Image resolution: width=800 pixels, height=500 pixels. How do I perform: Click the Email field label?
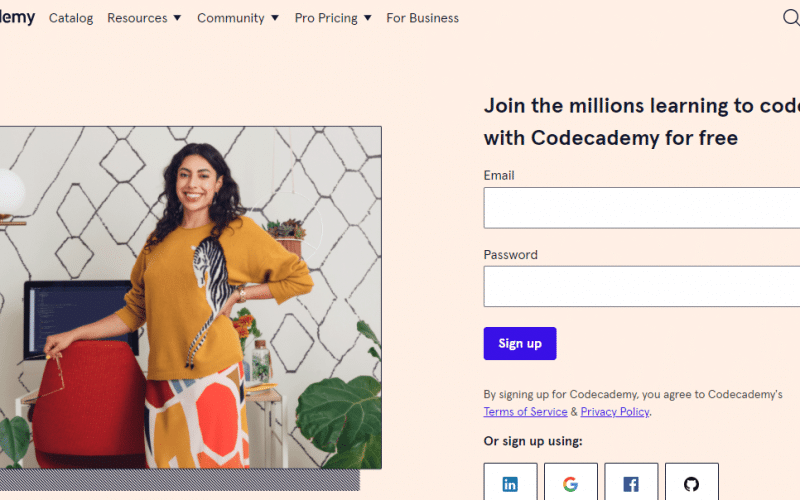click(x=499, y=175)
